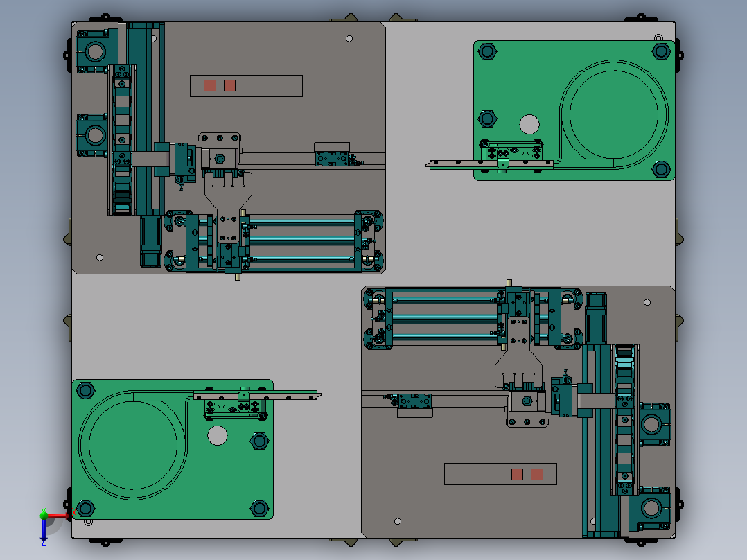Select small hole at top-right of upper-left gray plate
Screen dimensions: 747x560
pyautogui.click(x=349, y=39)
